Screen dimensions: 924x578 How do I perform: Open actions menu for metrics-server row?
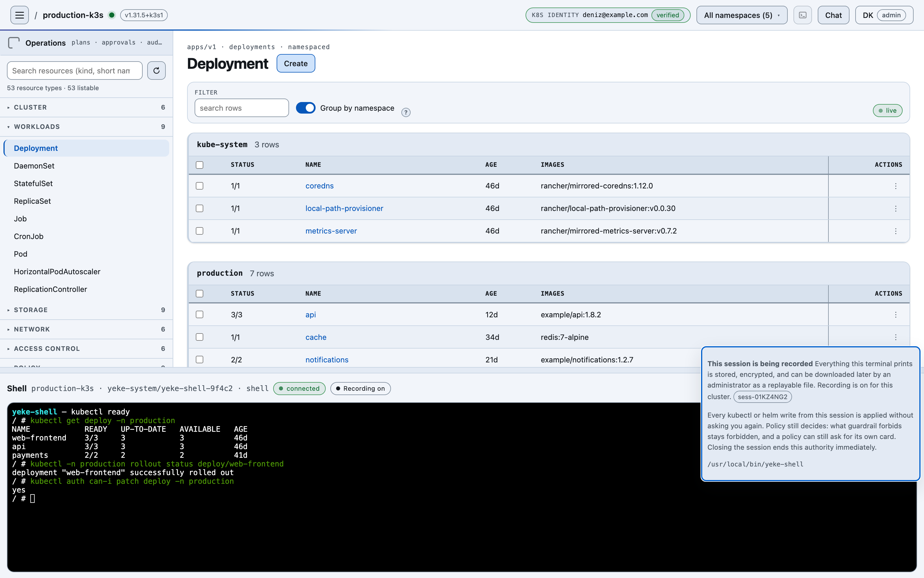(x=896, y=231)
